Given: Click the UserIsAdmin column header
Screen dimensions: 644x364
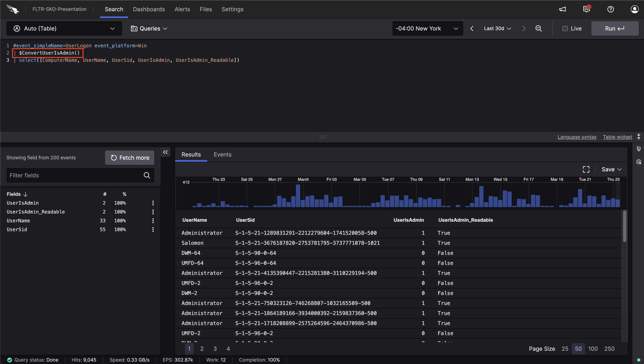Looking at the screenshot, I should point(409,220).
